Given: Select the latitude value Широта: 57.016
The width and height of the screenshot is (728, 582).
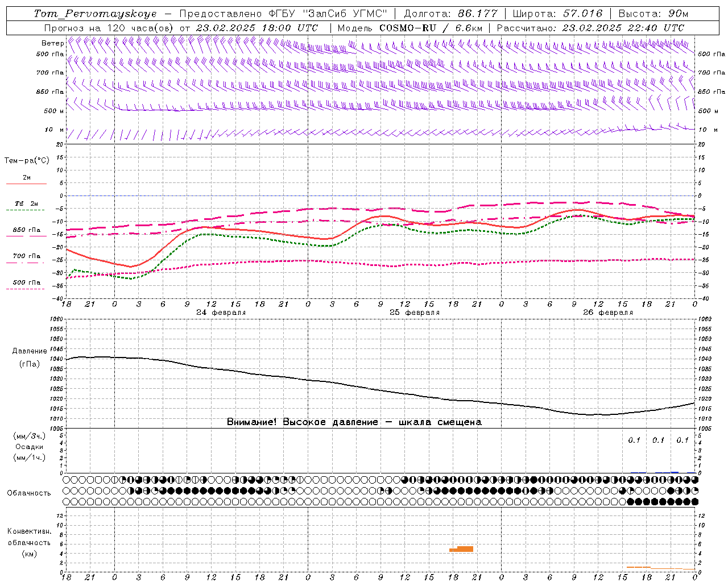Looking at the screenshot, I should (557, 14).
